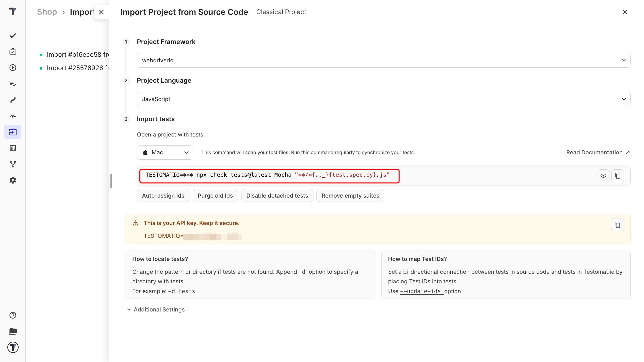Screen dimensions: 644x362
Task: Click the '-d tests' example text
Action: coord(182,291)
